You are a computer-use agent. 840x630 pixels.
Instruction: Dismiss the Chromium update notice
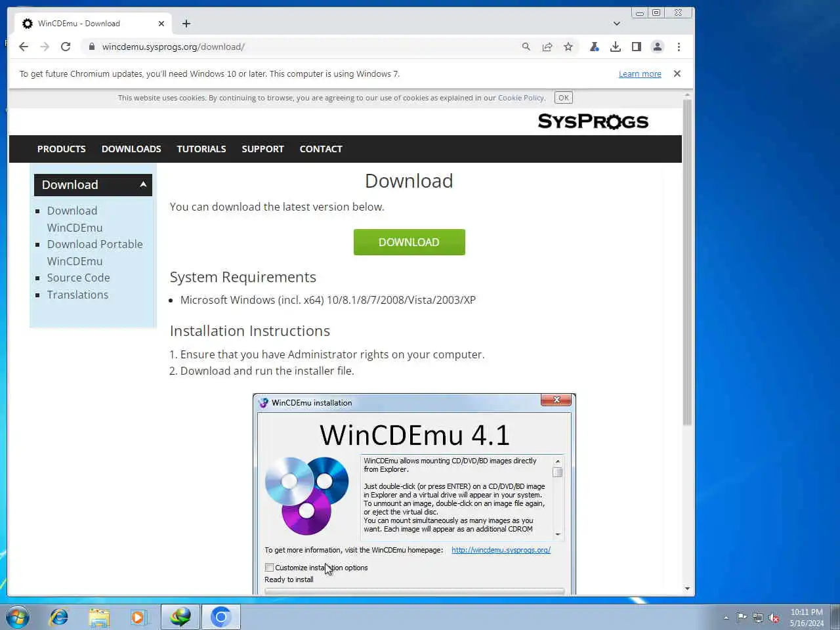(x=677, y=73)
